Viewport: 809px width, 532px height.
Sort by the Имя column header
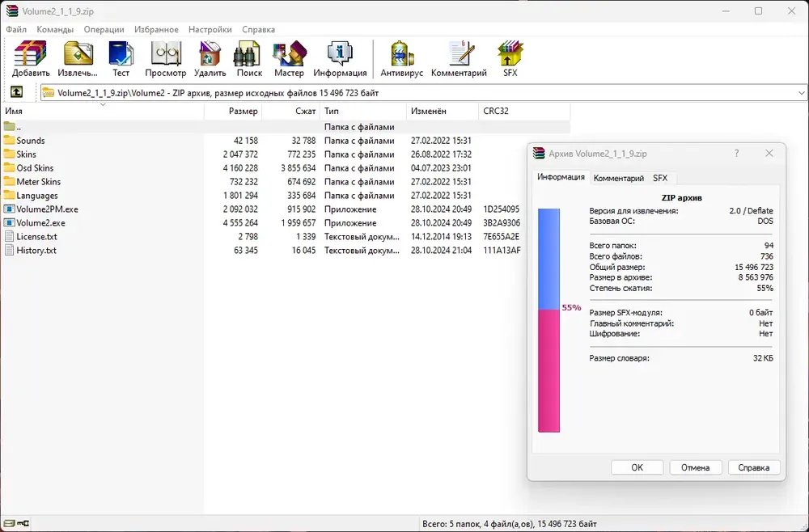(x=102, y=111)
